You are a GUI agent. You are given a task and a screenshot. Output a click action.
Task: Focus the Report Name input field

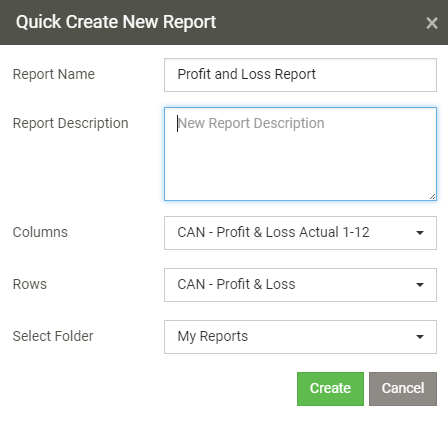(300, 75)
